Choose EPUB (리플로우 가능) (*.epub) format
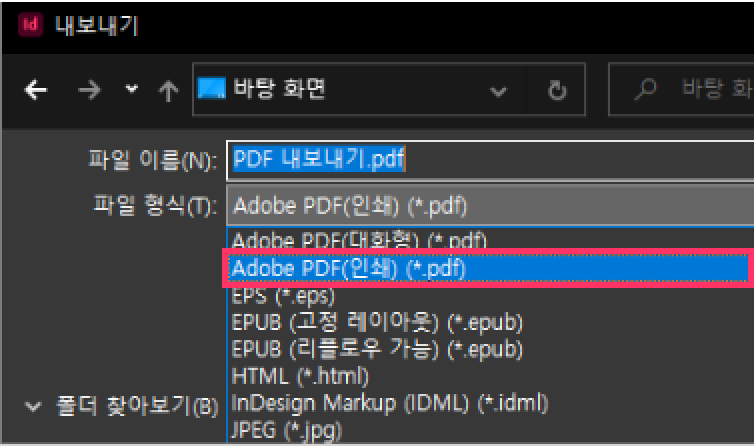754x446 pixels. (490, 350)
